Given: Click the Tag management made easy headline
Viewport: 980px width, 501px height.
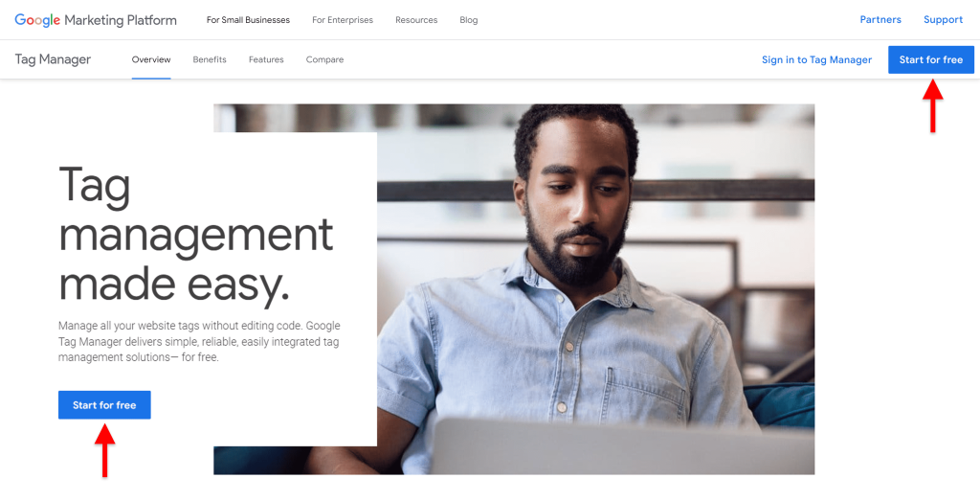Looking at the screenshot, I should [195, 236].
